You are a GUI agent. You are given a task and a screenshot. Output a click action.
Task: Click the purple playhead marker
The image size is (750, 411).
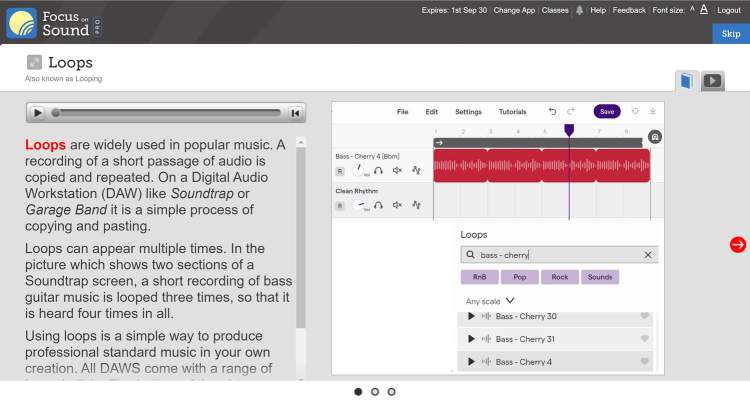pos(569,130)
